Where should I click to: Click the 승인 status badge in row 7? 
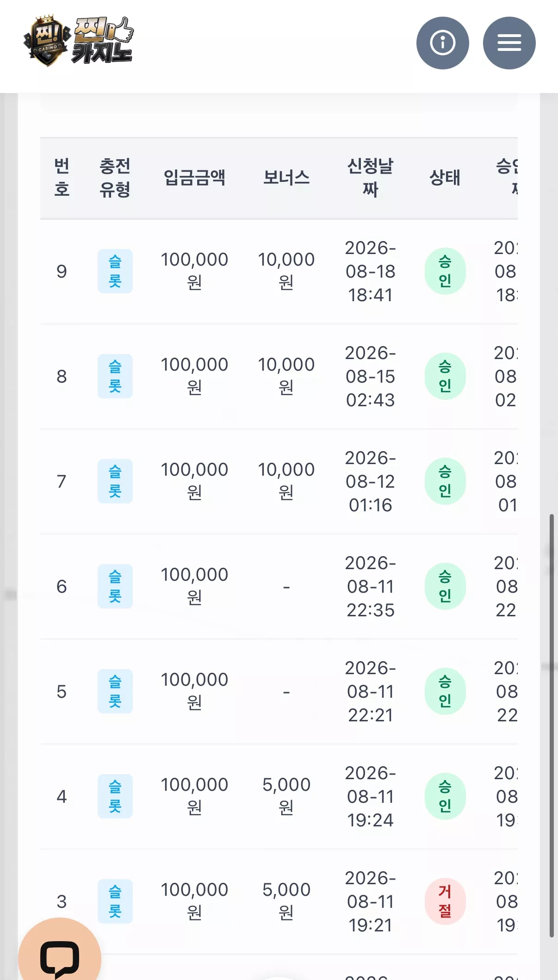[x=445, y=481]
